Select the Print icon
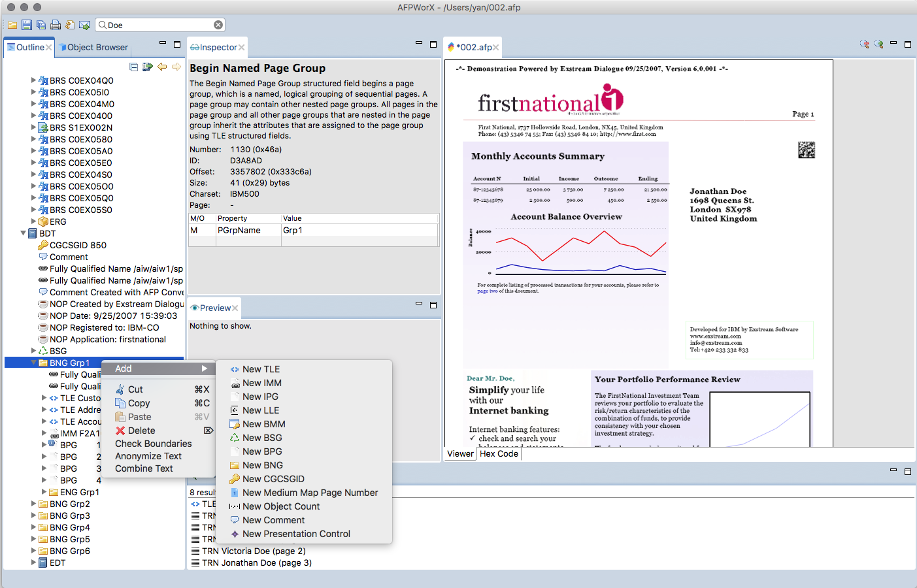The height and width of the screenshot is (588, 917). point(55,25)
